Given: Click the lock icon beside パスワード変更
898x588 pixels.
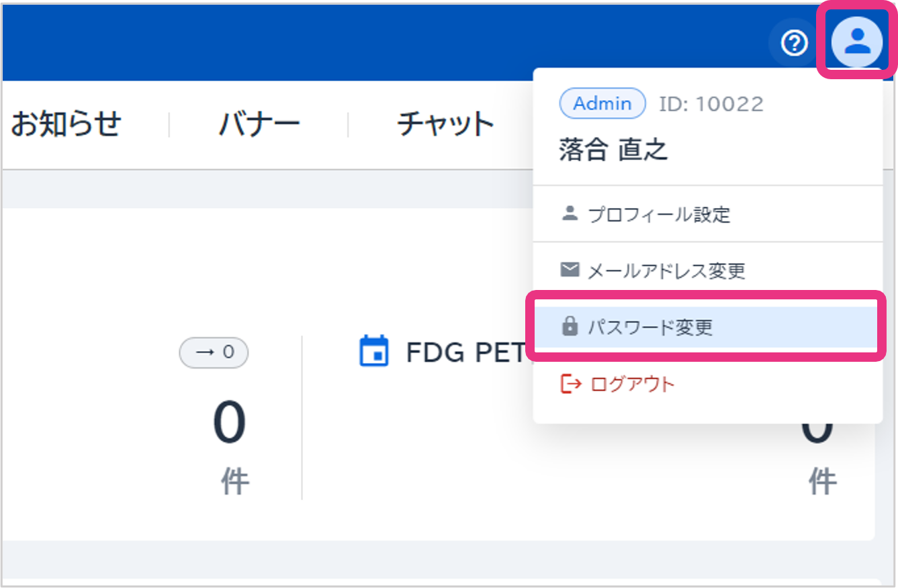Looking at the screenshot, I should [570, 327].
